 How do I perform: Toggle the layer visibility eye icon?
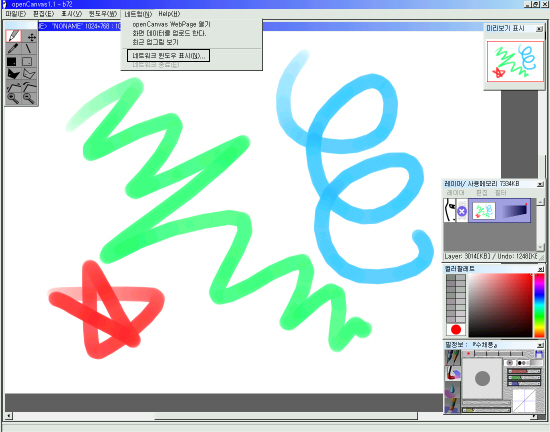449,210
